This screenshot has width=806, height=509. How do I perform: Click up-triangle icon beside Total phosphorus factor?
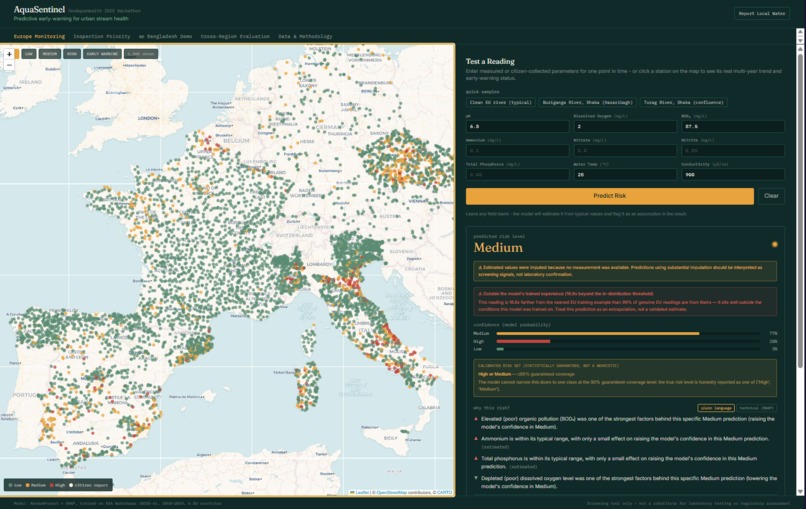point(476,459)
